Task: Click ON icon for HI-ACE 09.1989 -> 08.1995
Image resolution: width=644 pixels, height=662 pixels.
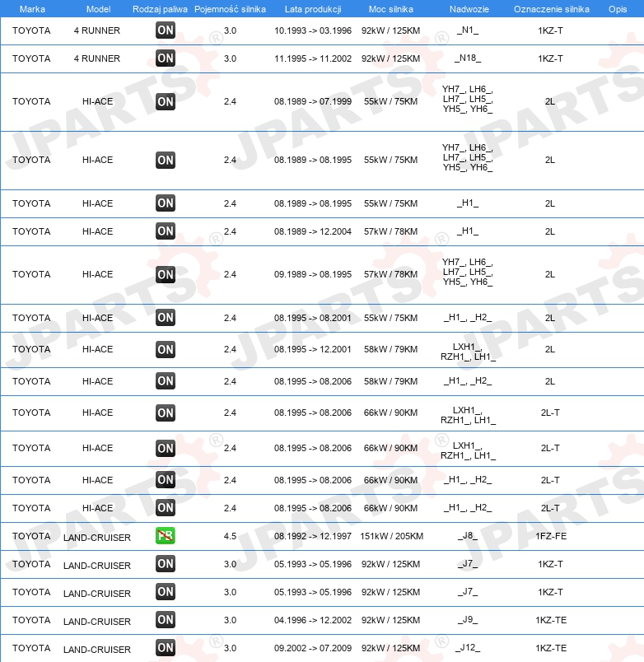Action: click(166, 274)
